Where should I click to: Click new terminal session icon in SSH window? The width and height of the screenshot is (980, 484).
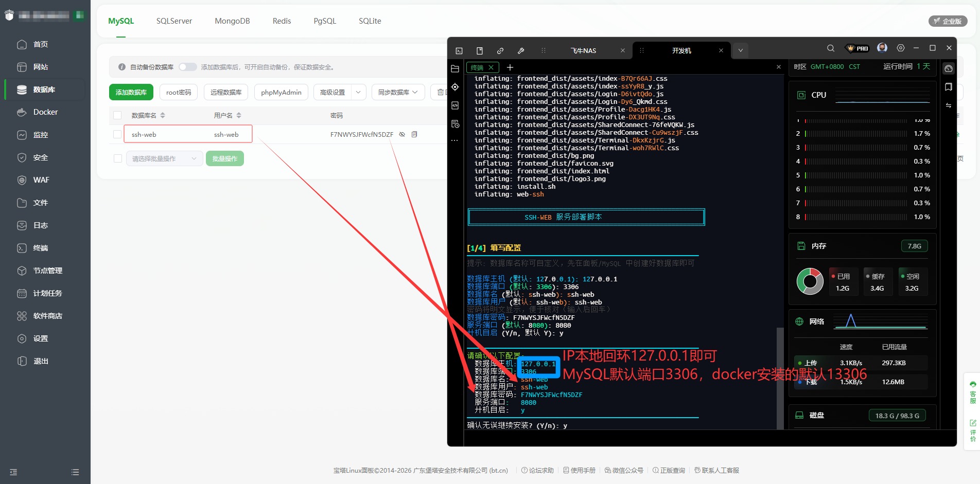pos(459,50)
